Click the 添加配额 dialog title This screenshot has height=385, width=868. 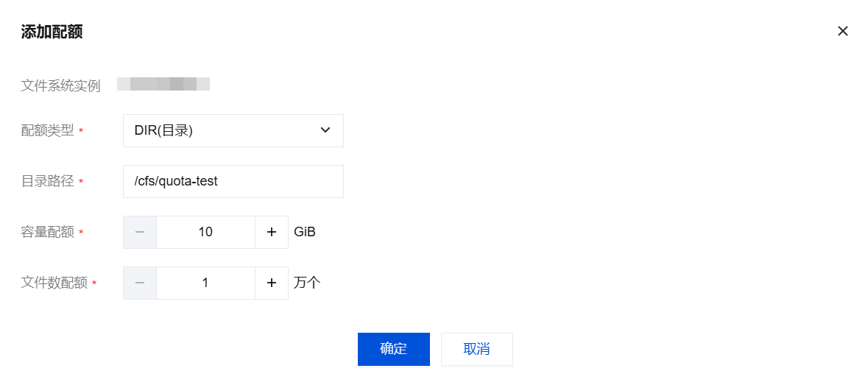coord(52,32)
